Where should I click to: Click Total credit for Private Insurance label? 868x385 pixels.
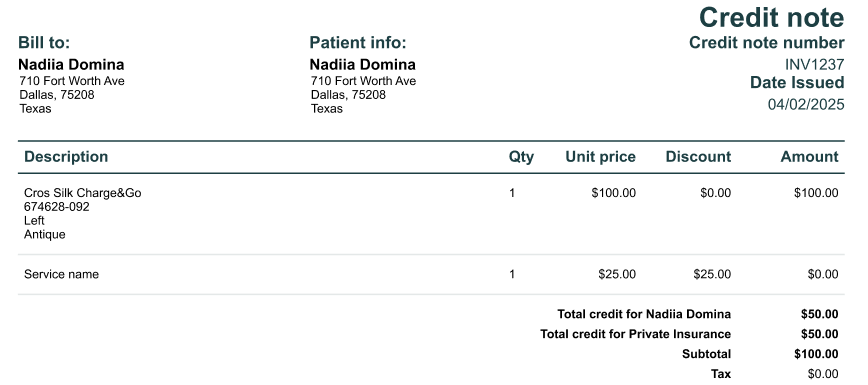636,334
